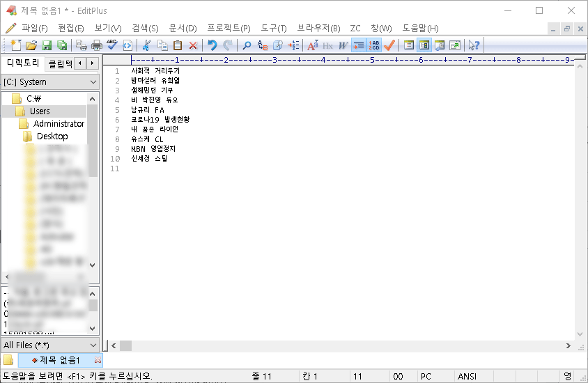
Task: Toggle Line Number display icon
Action: coord(374,45)
